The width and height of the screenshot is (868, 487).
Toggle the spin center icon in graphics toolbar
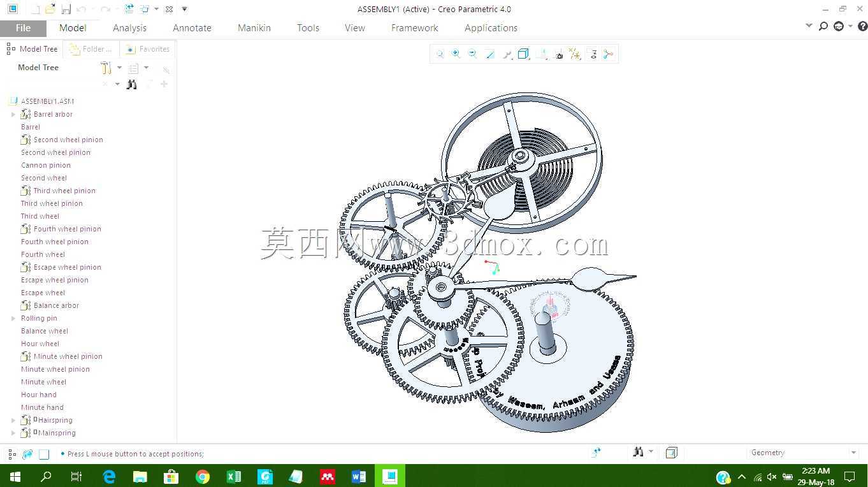[609, 54]
